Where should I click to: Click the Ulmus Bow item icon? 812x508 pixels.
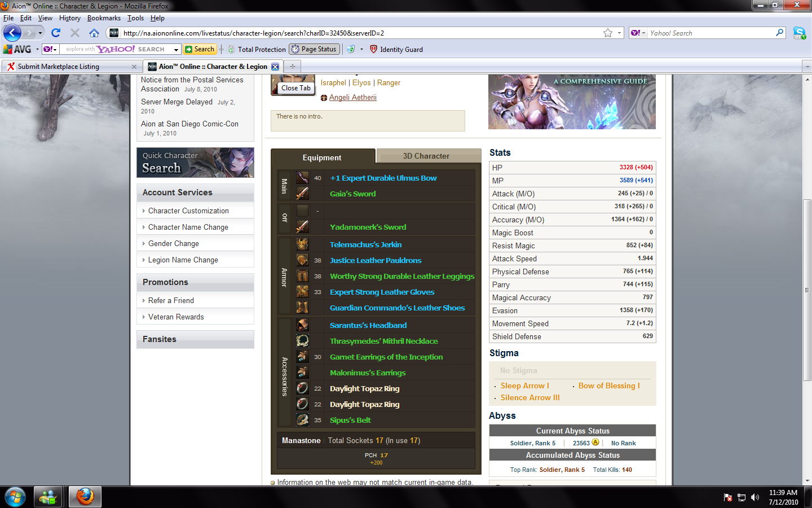click(303, 178)
